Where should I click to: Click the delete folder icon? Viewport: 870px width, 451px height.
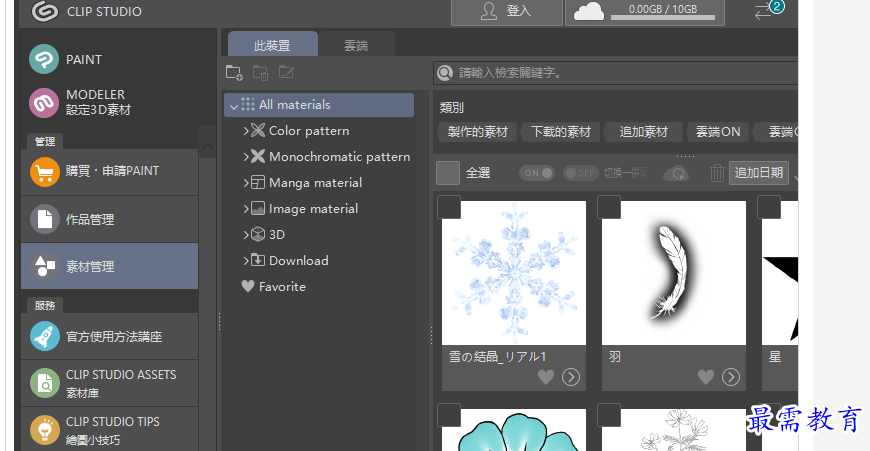(261, 73)
